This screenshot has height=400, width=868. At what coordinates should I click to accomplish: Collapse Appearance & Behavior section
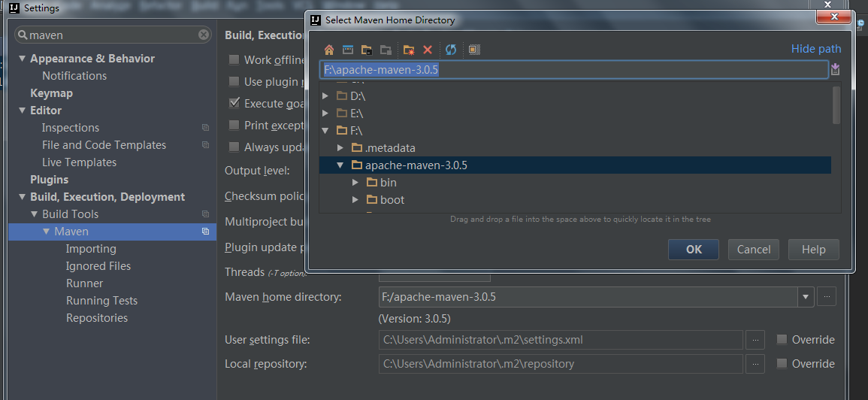point(22,58)
